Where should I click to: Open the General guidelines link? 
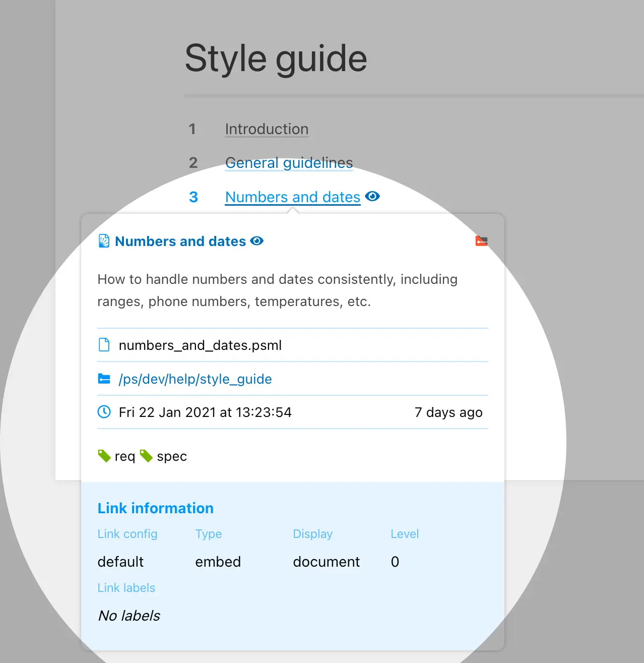[x=289, y=163]
